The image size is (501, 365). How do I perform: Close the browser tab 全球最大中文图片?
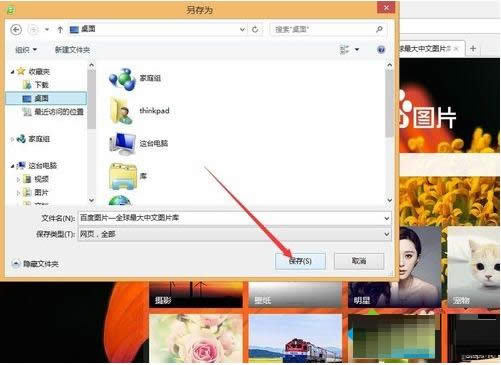(456, 49)
